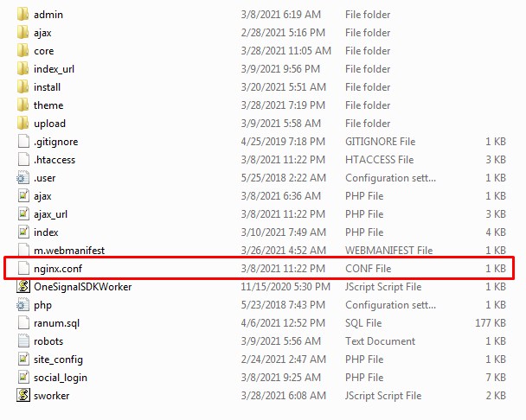The width and height of the screenshot is (526, 420).
Task: Click the .gitignore file name
Action: [55, 142]
